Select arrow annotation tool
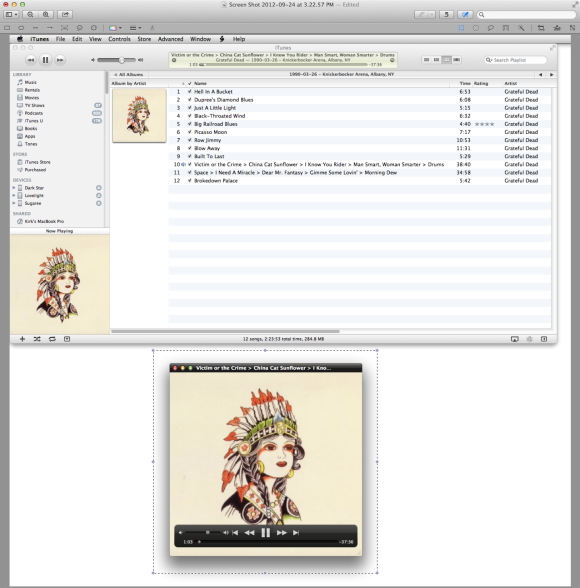This screenshot has height=588, width=580. coord(49,28)
